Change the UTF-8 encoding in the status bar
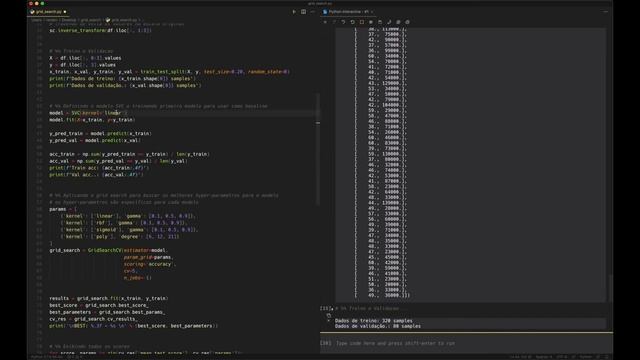This screenshot has width=640, height=360. pyautogui.click(x=562, y=357)
